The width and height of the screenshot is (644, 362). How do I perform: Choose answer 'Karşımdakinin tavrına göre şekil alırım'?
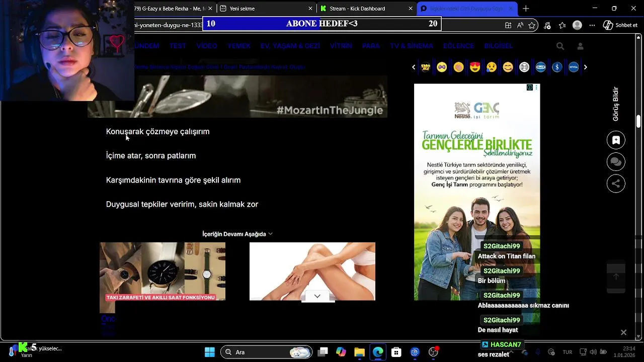[174, 180]
